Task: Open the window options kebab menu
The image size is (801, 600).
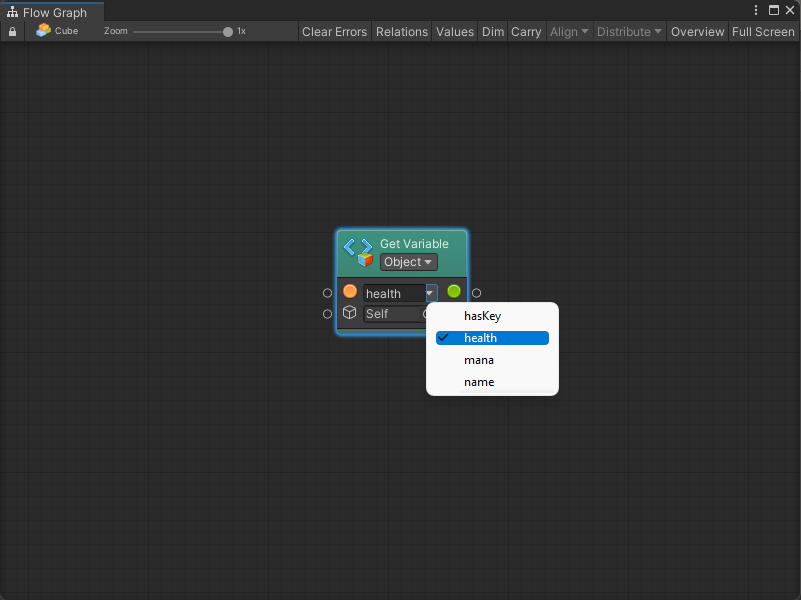Action: tap(757, 10)
